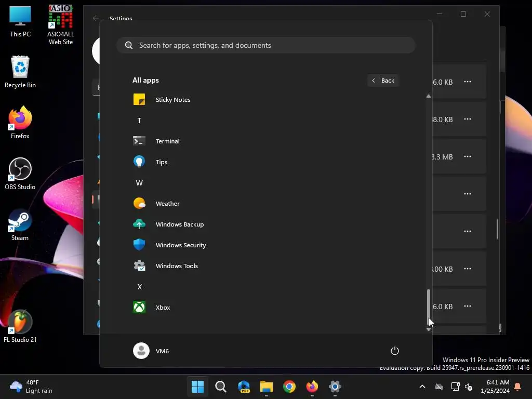
Task: Switch to Firefox on the taskbar
Action: [x=312, y=387]
